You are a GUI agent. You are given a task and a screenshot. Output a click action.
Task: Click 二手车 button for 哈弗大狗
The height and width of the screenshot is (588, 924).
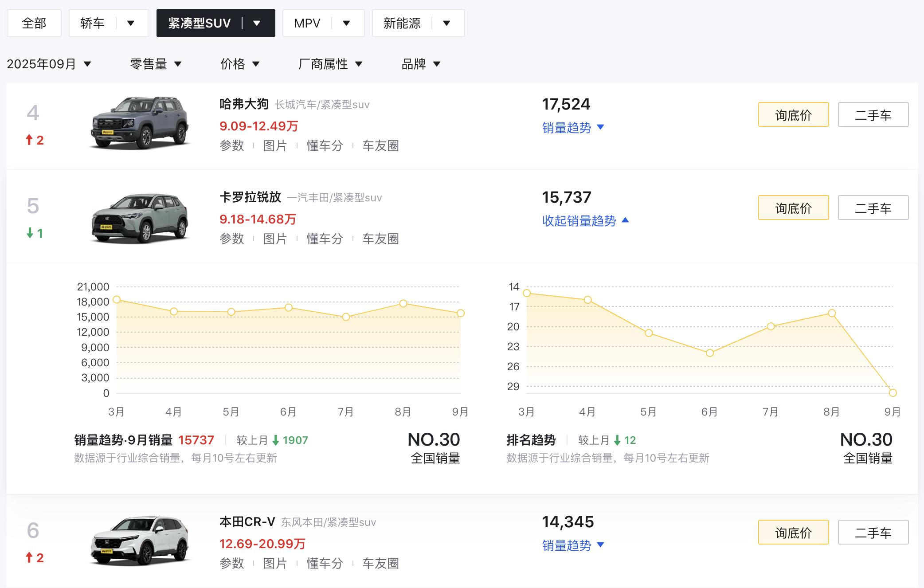873,114
